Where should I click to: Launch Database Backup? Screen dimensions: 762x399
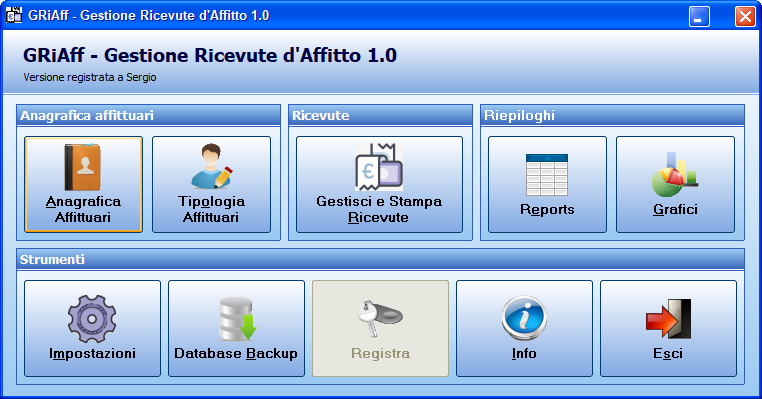click(236, 328)
